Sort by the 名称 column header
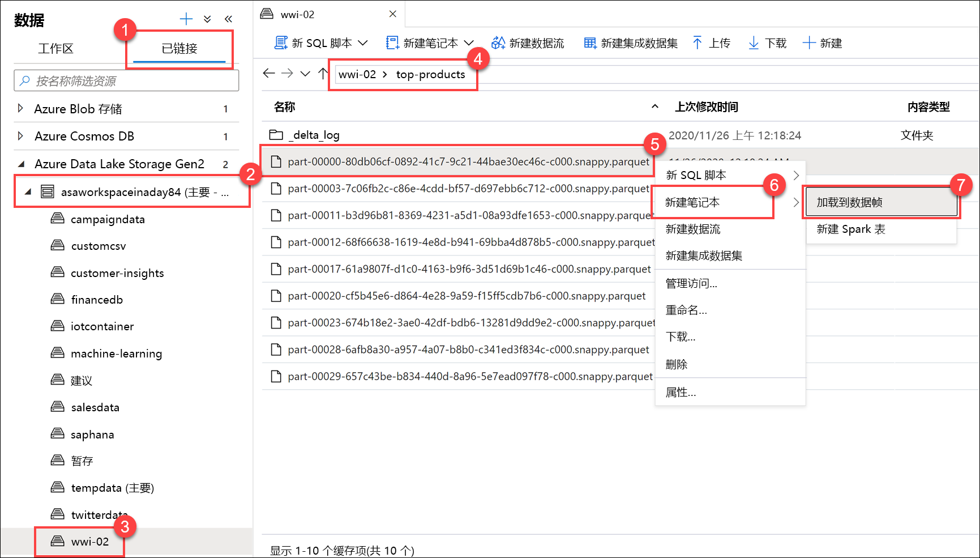Image resolution: width=980 pixels, height=558 pixels. coord(285,107)
